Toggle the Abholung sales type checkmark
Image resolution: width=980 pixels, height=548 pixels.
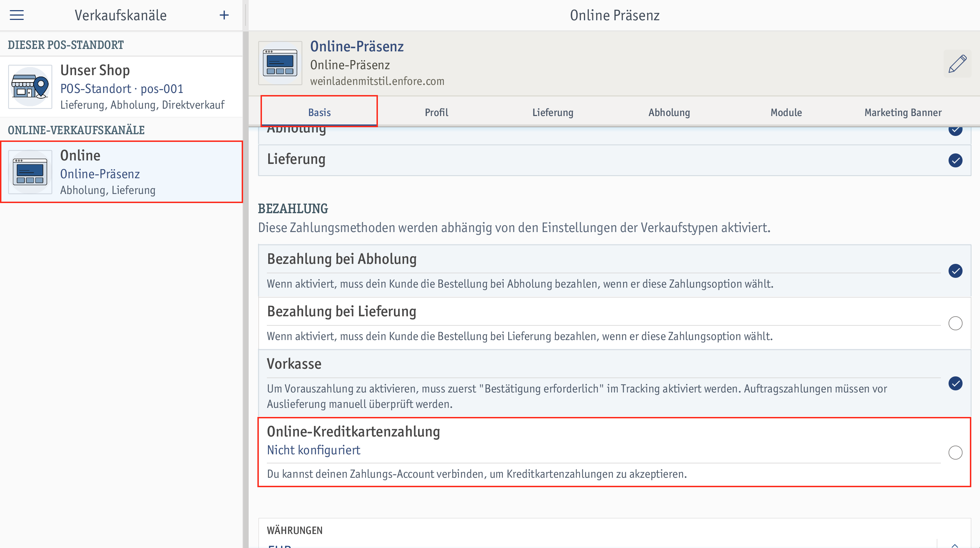pos(955,130)
